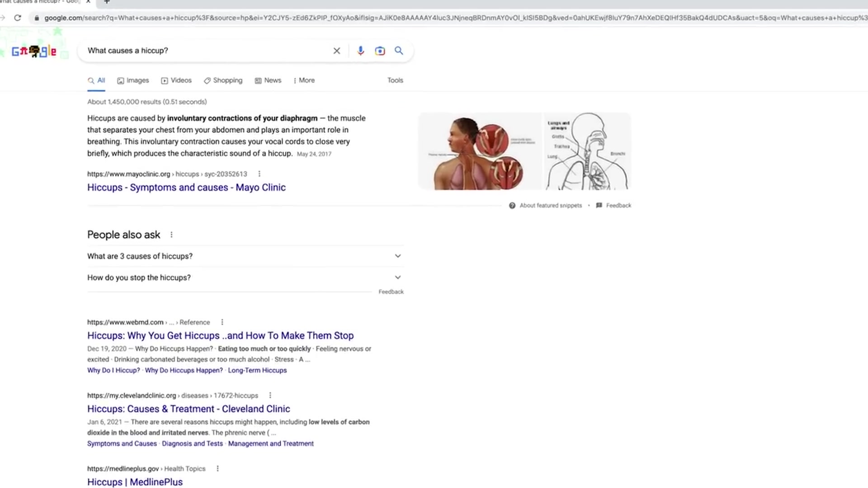View the site lock icon in address bar
The height and width of the screenshot is (488, 868).
pyautogui.click(x=37, y=18)
